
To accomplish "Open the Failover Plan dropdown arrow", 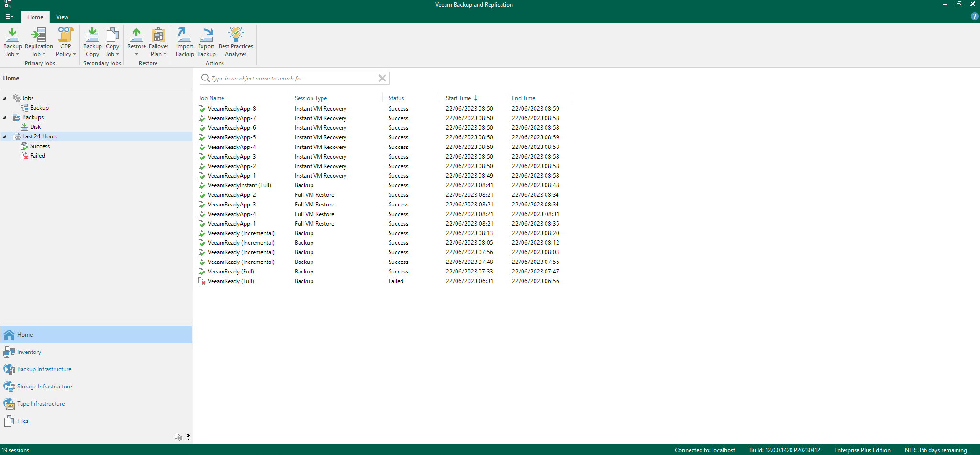I will click(165, 54).
